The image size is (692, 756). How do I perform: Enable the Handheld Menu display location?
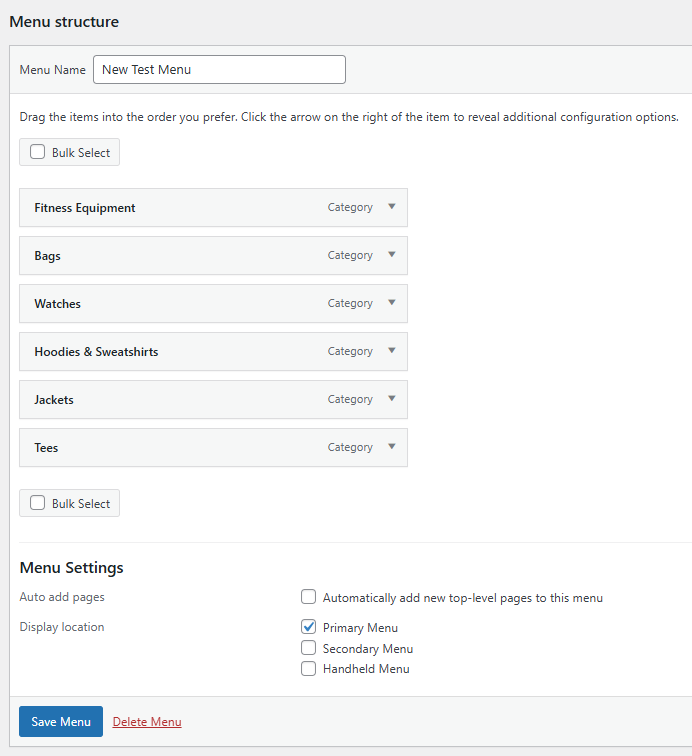[309, 668]
